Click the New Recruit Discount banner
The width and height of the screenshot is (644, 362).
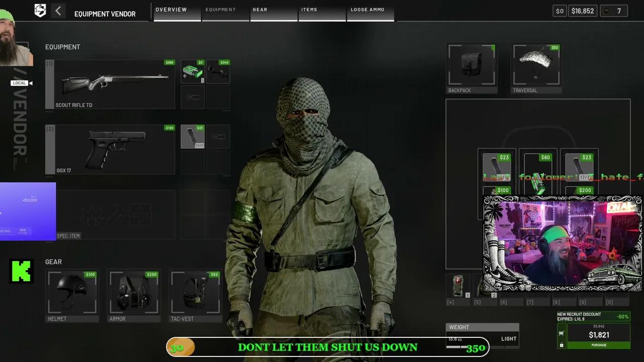[594, 317]
